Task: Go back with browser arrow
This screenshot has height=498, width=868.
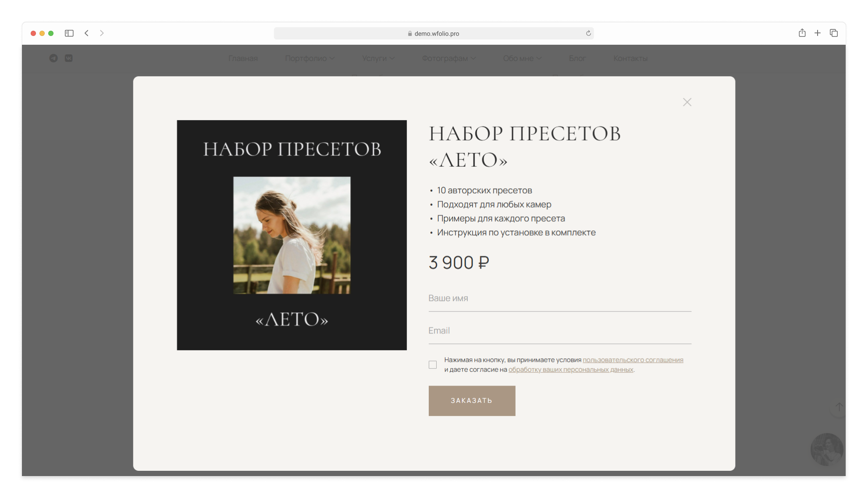Action: click(86, 33)
